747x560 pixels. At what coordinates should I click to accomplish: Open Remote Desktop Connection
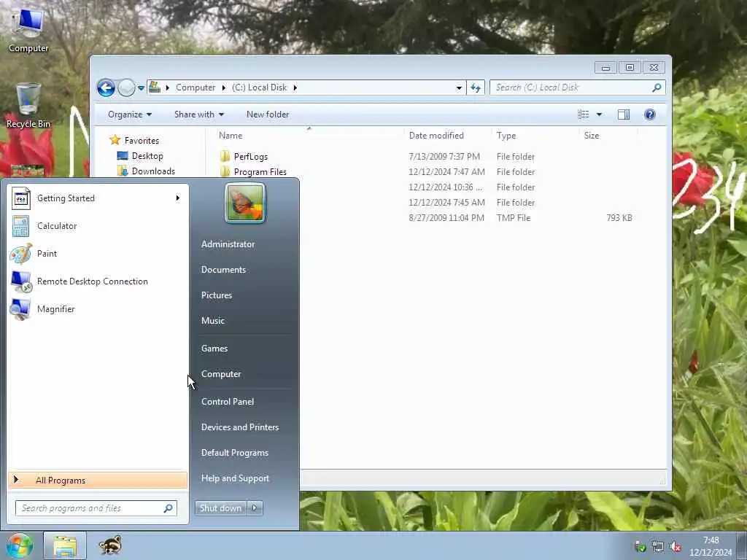[x=98, y=281]
